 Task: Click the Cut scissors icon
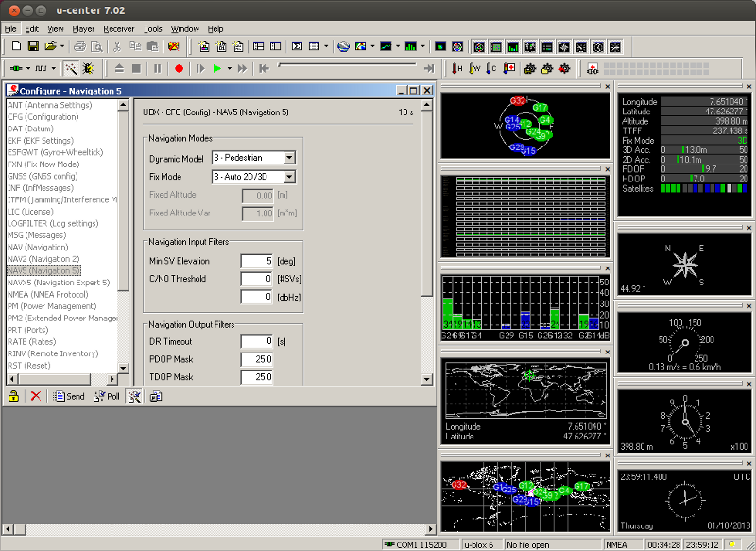point(116,46)
